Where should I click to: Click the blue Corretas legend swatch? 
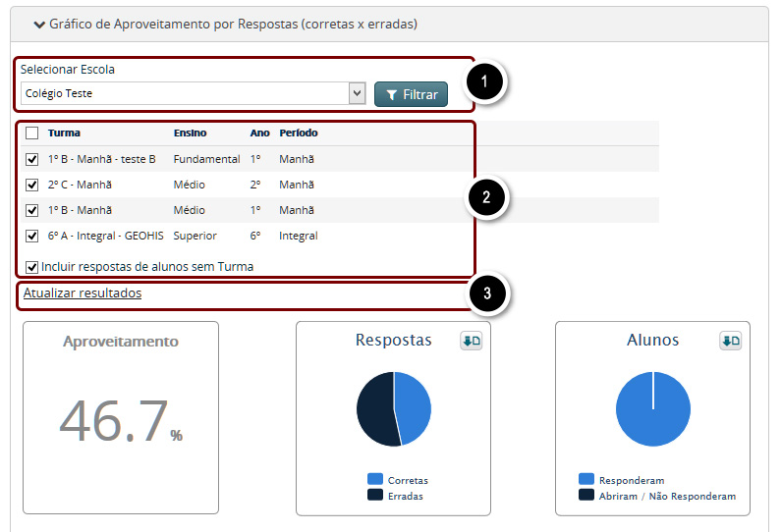click(374, 479)
